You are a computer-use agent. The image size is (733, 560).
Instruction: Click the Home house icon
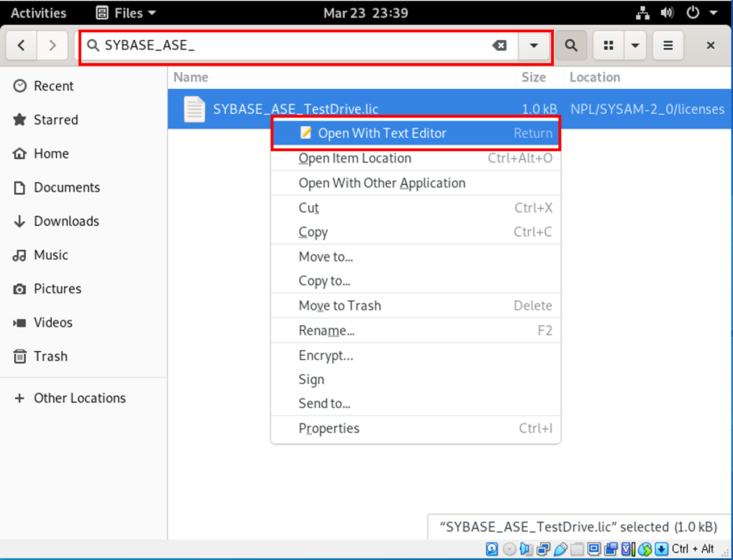click(20, 154)
